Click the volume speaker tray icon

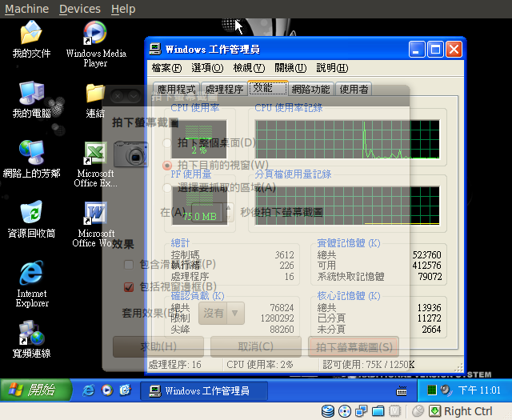[x=446, y=390]
